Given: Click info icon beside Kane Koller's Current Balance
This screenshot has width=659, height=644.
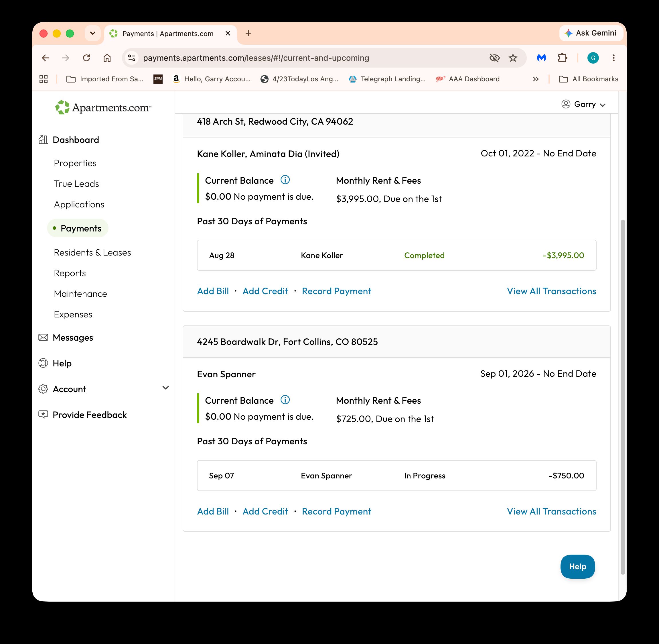Looking at the screenshot, I should pyautogui.click(x=285, y=180).
